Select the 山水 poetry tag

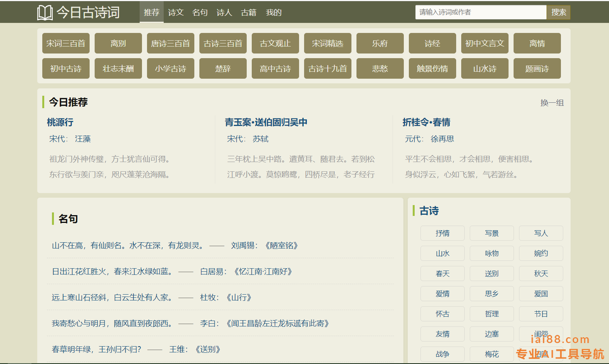443,253
